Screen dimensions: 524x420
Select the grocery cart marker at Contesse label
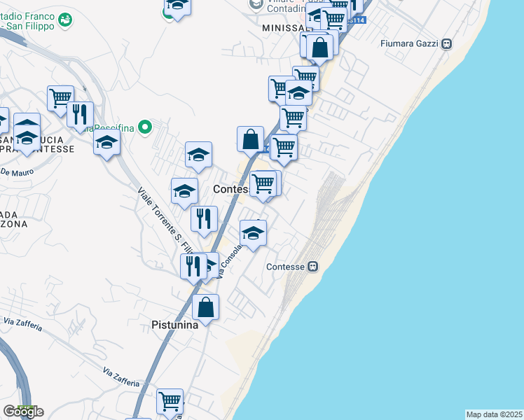click(x=263, y=185)
